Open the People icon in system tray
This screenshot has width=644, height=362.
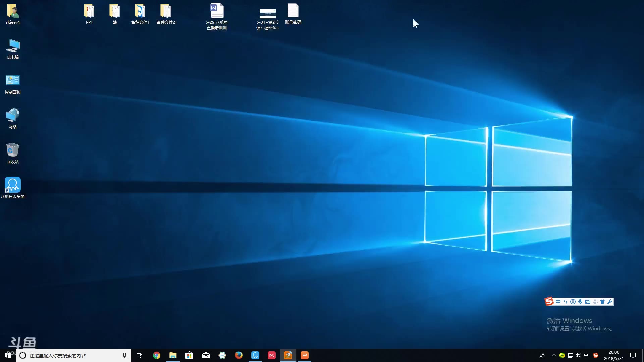[542, 355]
